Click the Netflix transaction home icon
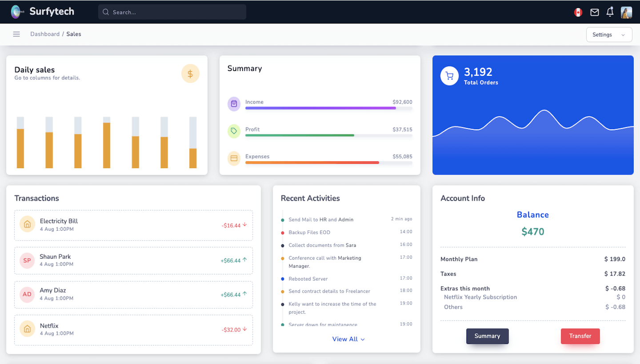The image size is (640, 364). [x=27, y=329]
